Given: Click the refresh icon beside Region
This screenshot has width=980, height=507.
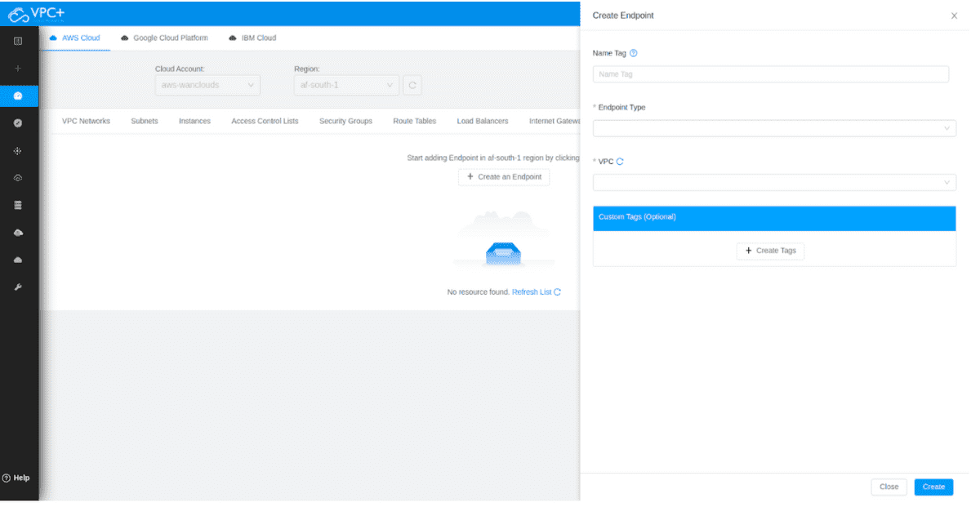Looking at the screenshot, I should coord(412,85).
